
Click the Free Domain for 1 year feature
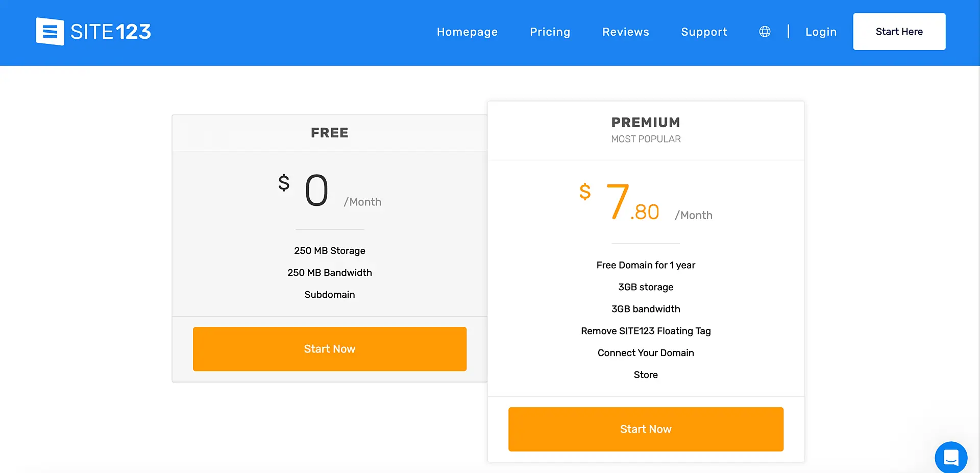(x=645, y=265)
